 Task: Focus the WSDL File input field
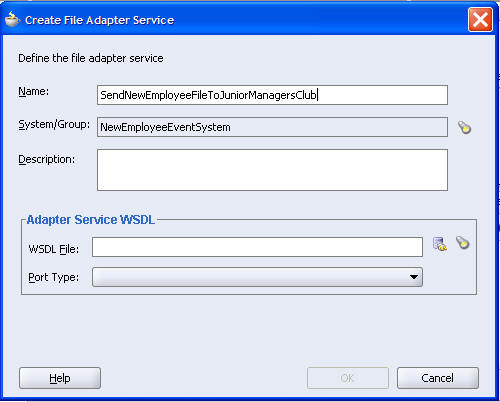[257, 247]
